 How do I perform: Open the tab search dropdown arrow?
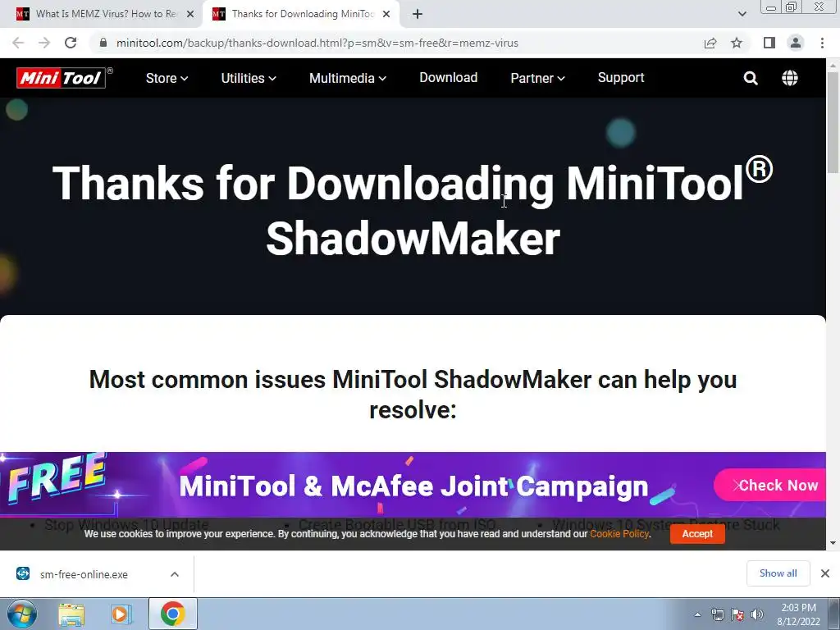point(742,14)
